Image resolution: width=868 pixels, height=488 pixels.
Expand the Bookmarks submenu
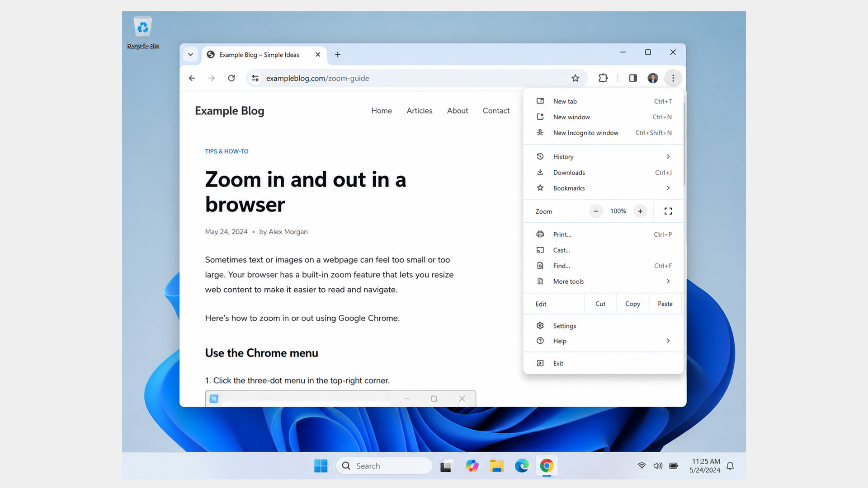click(x=604, y=188)
